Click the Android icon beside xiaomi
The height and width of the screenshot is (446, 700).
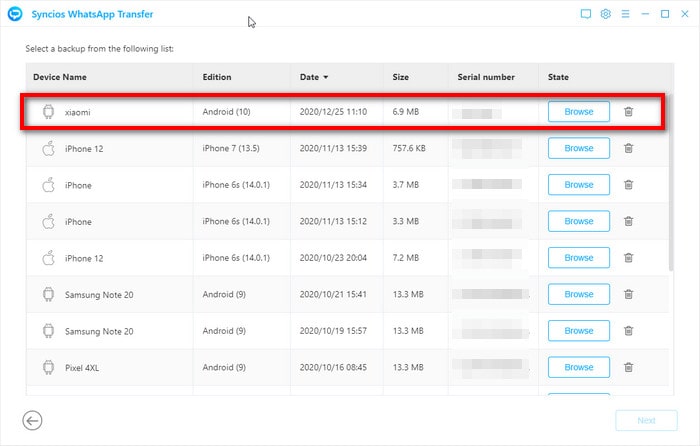pos(48,112)
